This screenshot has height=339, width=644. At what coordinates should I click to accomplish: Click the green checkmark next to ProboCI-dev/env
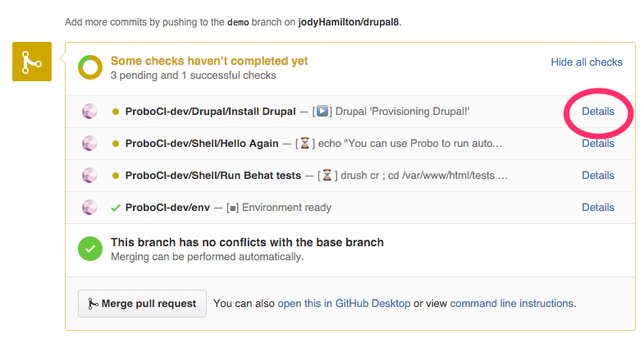click(116, 208)
